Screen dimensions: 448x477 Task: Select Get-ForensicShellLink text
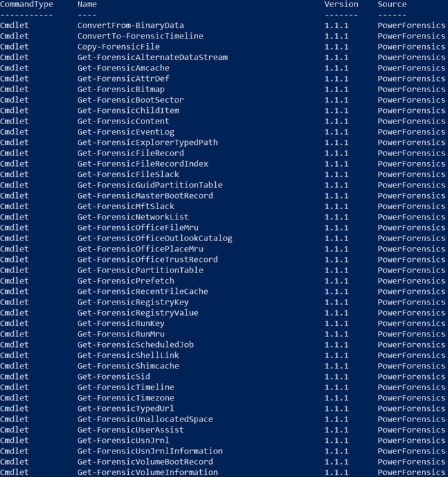point(128,355)
